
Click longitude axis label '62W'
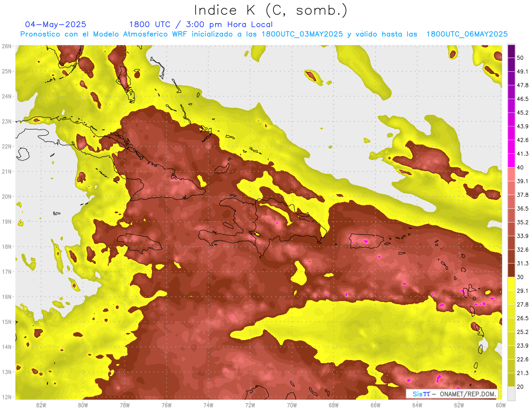458,405
